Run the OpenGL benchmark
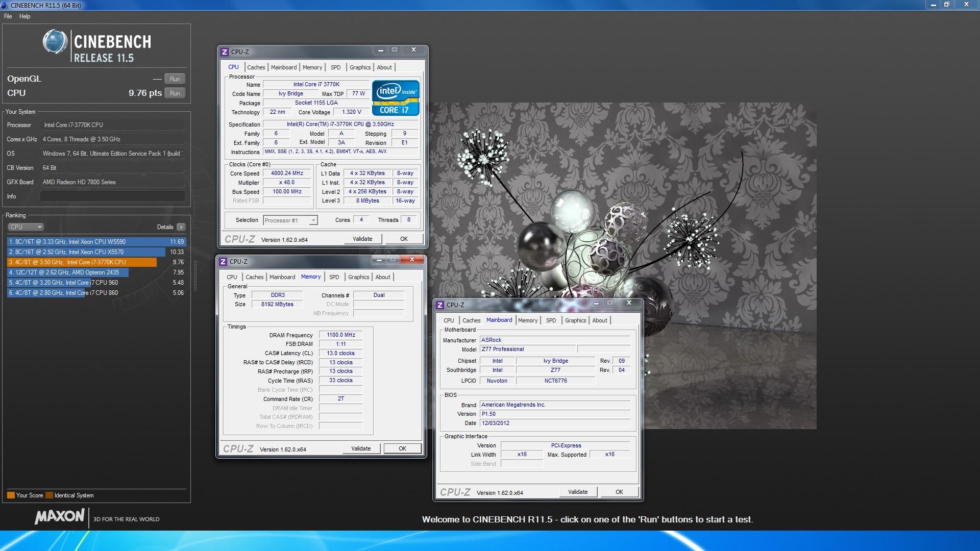This screenshot has width=980, height=551. click(175, 79)
